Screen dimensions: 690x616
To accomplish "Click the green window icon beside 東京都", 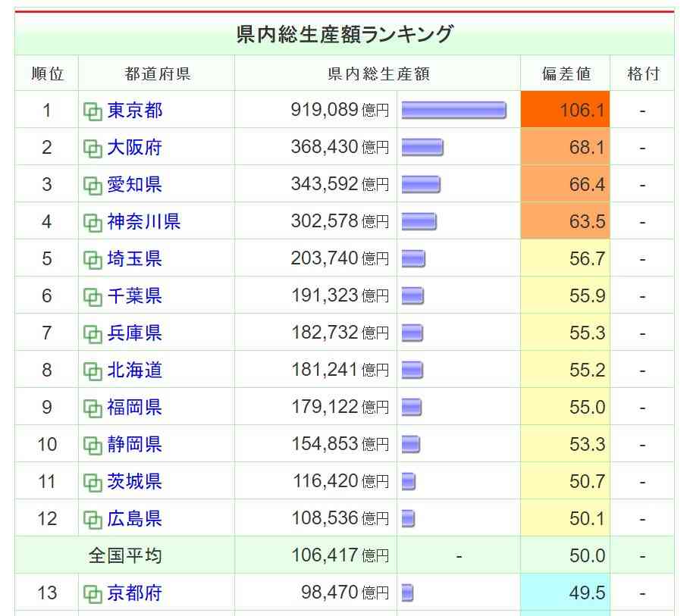I will (93, 111).
